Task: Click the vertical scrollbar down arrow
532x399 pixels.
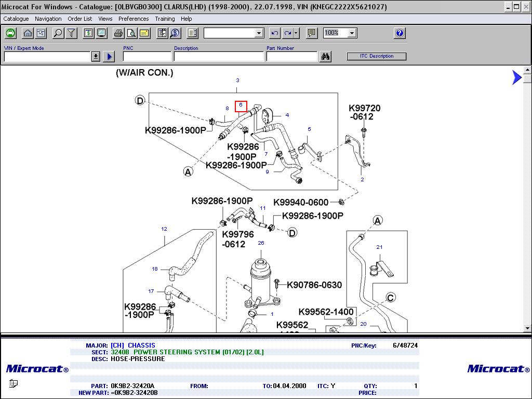Action: coord(527,328)
